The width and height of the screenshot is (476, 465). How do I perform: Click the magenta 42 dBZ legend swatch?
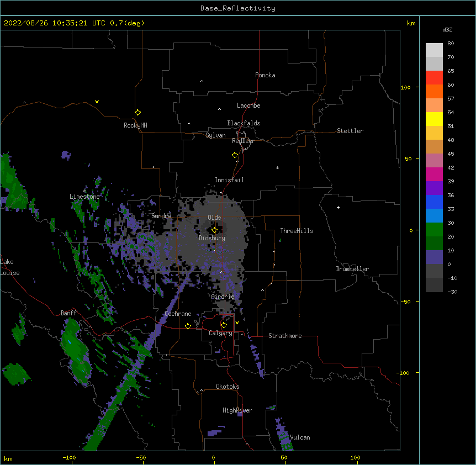(434, 174)
